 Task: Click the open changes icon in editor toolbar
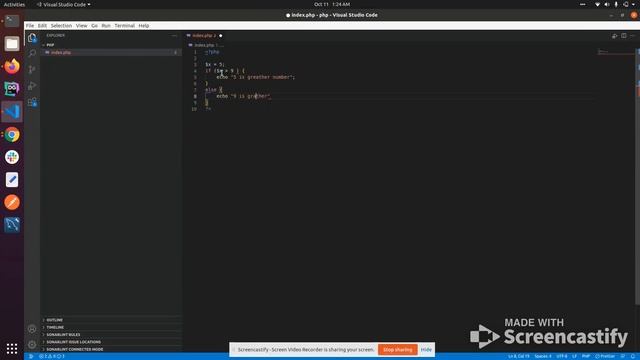coord(614,36)
